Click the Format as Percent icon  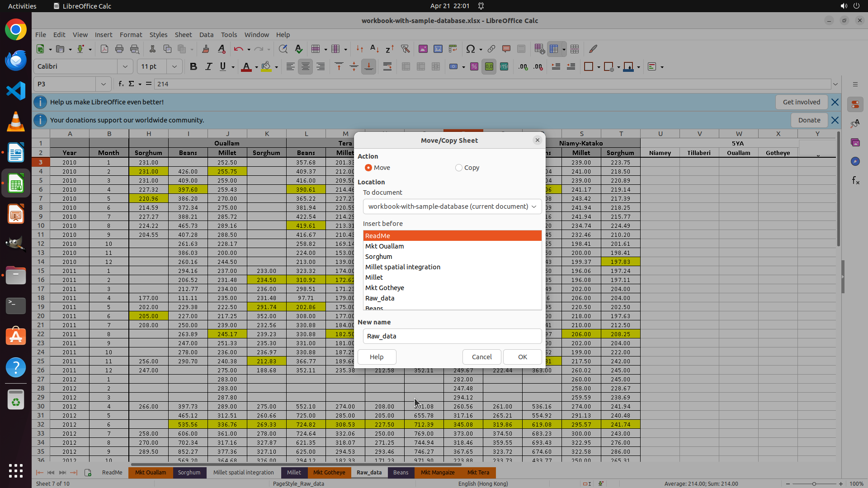[x=474, y=67]
